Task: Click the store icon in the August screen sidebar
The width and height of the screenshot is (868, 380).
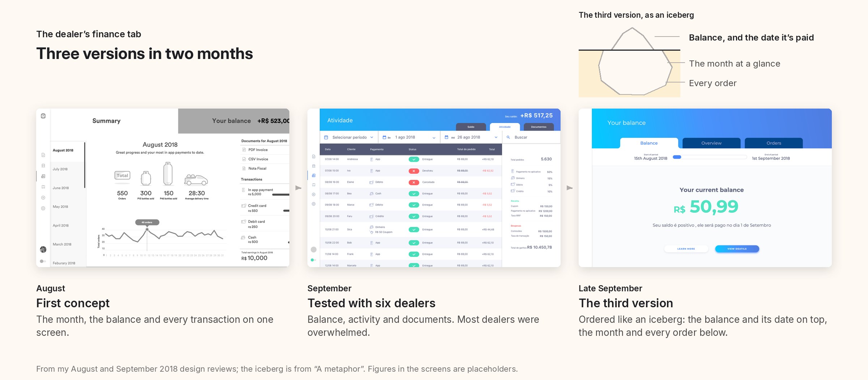Action: click(43, 165)
